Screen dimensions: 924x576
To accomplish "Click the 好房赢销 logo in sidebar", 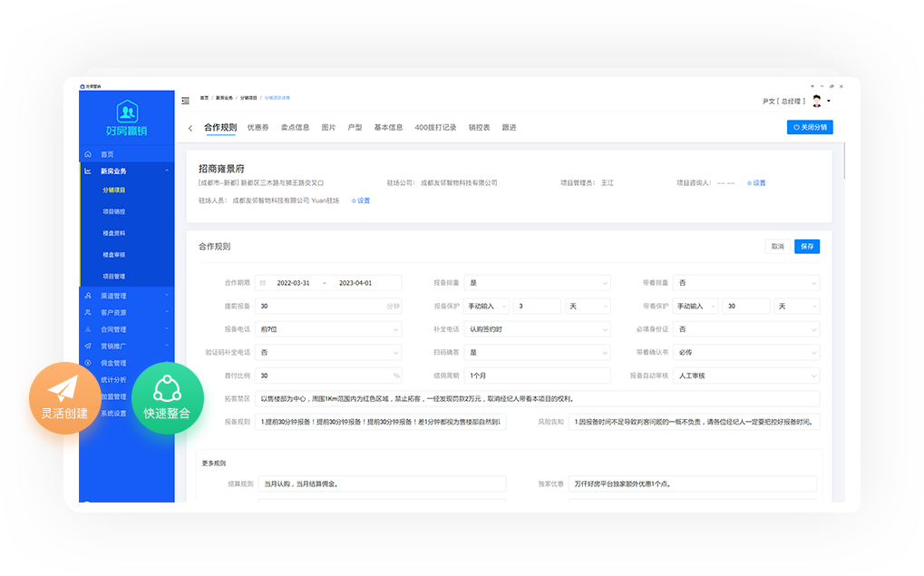I will click(127, 118).
